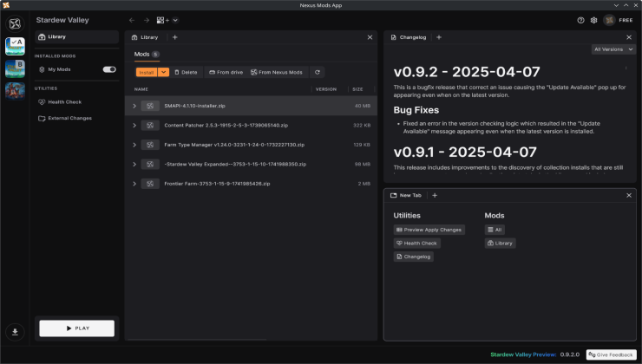Click Preview Apply Changes in New Tab panel
The height and width of the screenshot is (364, 642).
point(429,230)
